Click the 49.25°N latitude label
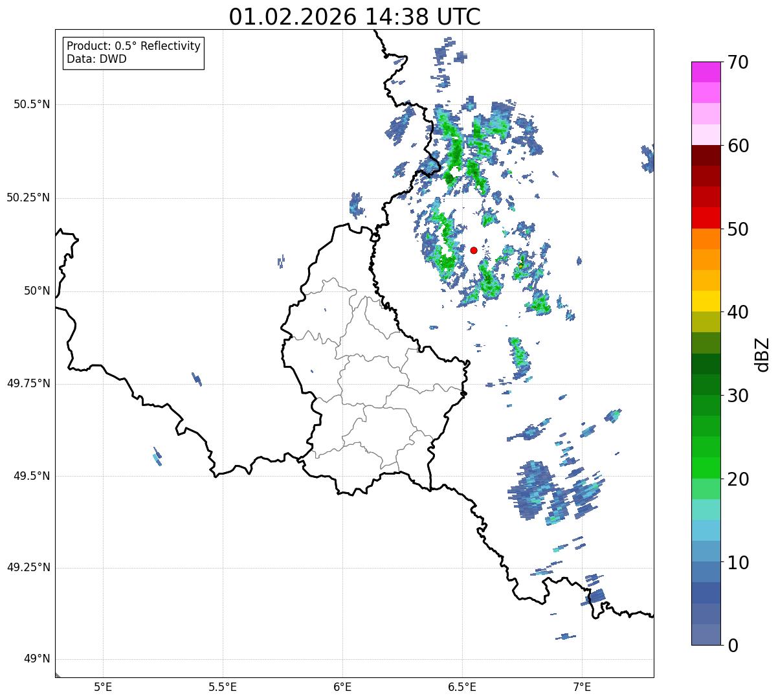Screen dimensions: 778x700 point(28,568)
